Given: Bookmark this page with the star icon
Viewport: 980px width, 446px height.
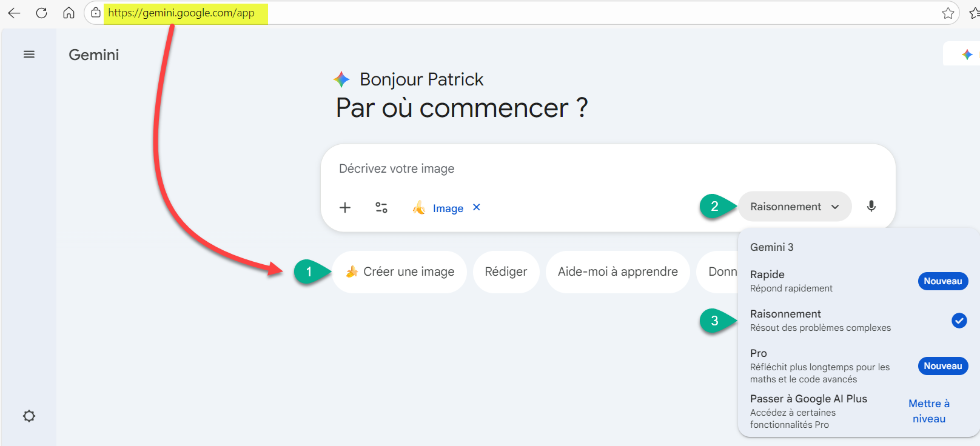Looking at the screenshot, I should coord(948,13).
